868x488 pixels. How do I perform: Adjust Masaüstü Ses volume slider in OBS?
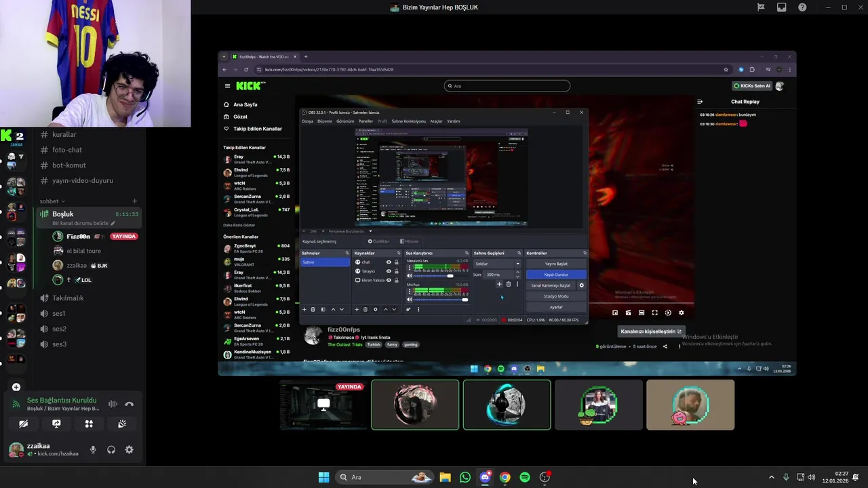438,276
